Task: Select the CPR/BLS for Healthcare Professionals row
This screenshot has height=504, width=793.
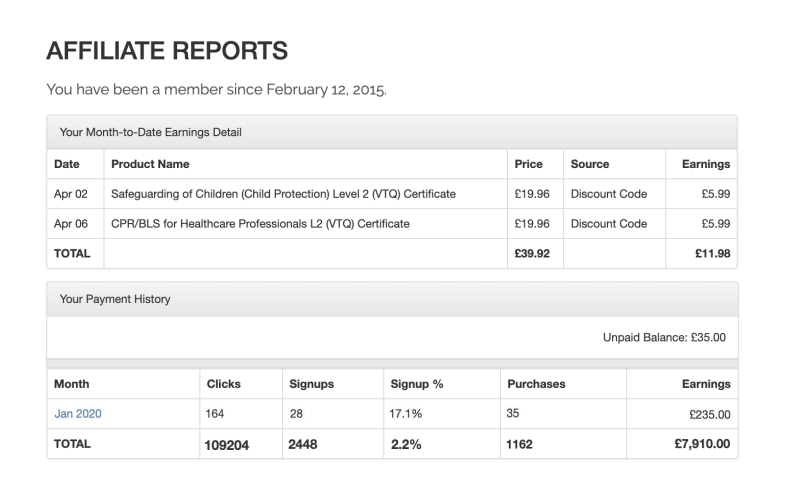Action: (260, 224)
